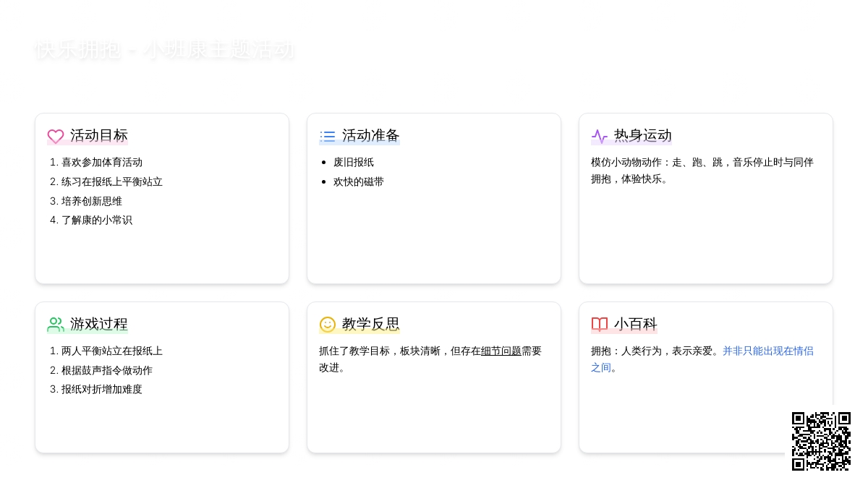Click the list item 报纸对折增加难度
868x488 pixels.
coord(102,389)
